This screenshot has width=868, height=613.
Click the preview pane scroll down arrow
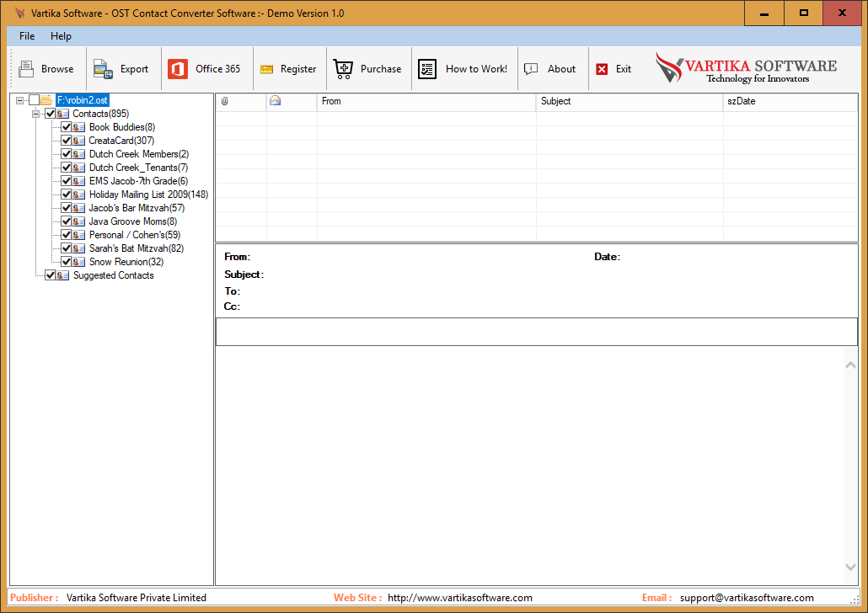pos(851,567)
